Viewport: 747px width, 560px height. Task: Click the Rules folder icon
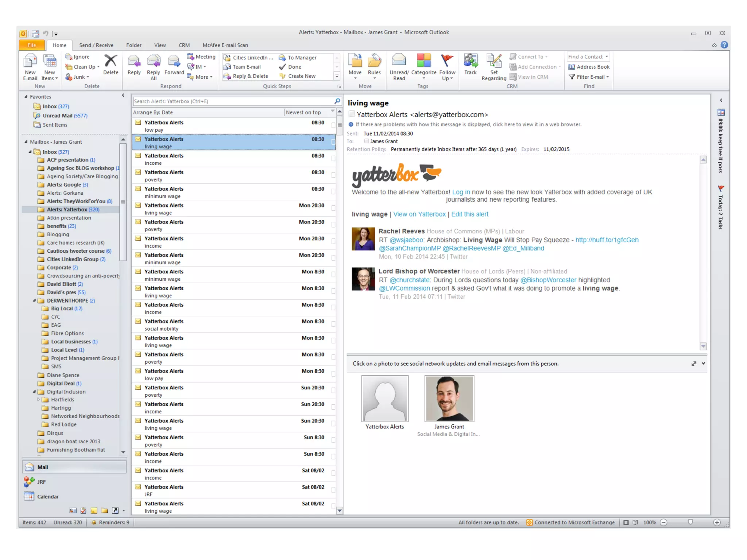374,61
